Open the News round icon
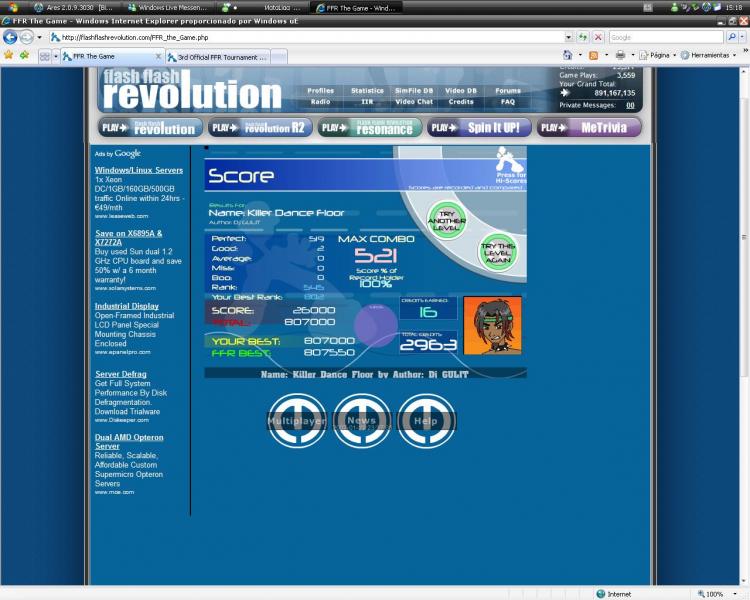 pyautogui.click(x=361, y=421)
